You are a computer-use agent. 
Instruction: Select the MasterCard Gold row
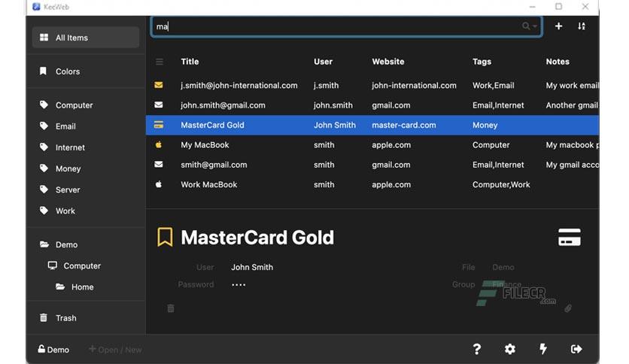coord(372,125)
